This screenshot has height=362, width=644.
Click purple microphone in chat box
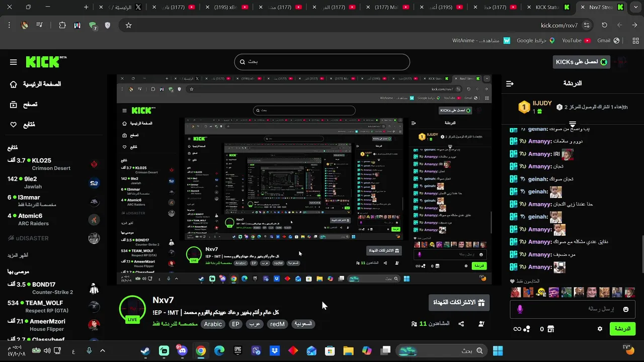click(x=520, y=309)
